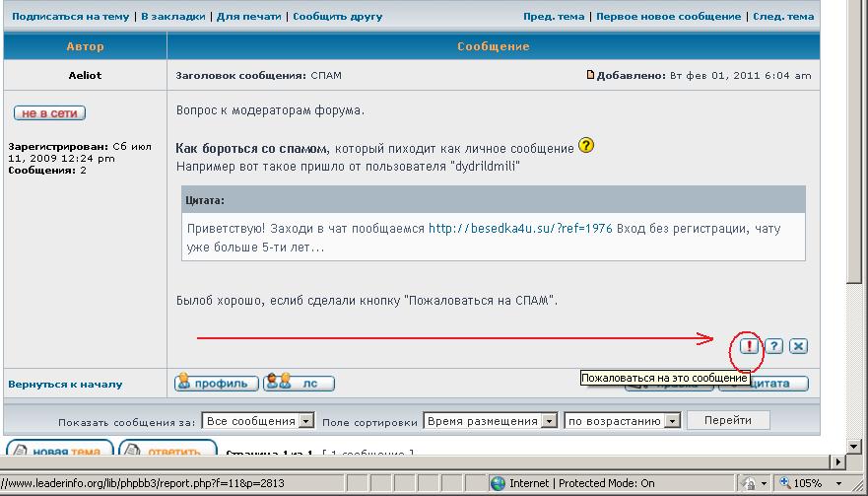Click the не в сети status button
This screenshot has height=496, width=868.
pyautogui.click(x=50, y=113)
